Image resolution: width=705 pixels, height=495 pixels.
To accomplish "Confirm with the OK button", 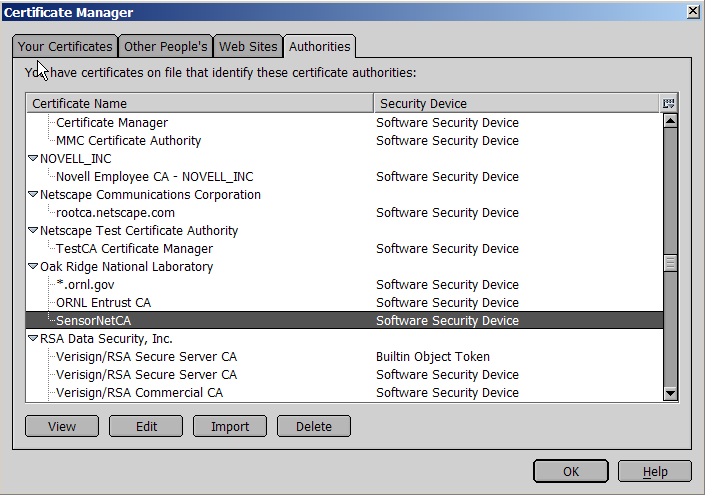I will pos(571,471).
